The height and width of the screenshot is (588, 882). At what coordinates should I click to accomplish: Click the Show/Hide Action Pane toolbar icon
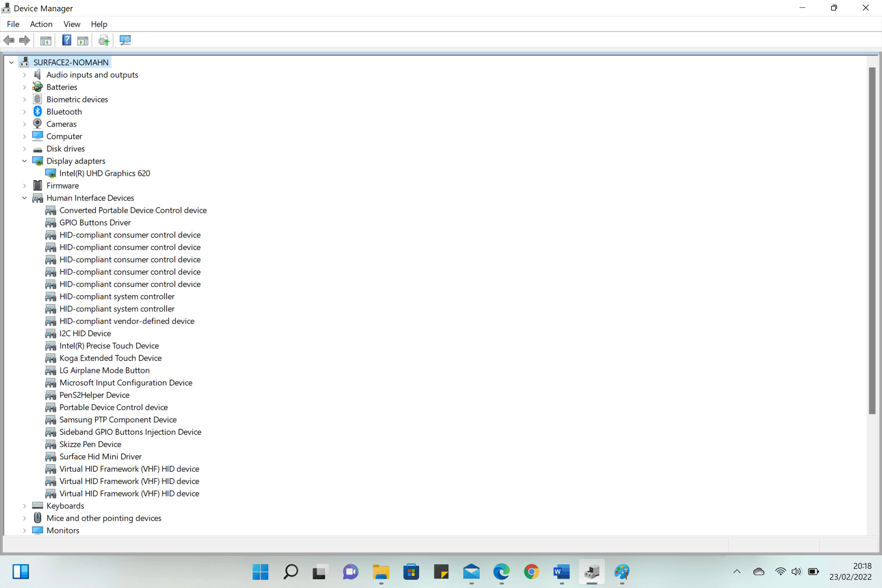pyautogui.click(x=83, y=40)
